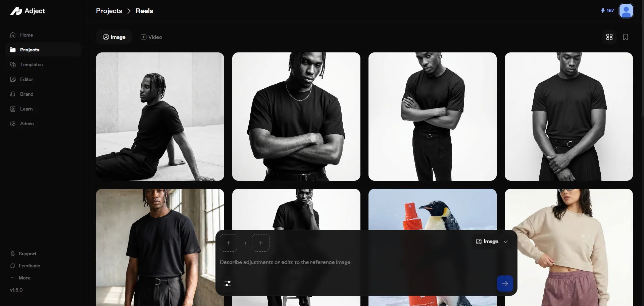Open thumbnail of man standing, arms crossed, head tilted

click(x=433, y=117)
